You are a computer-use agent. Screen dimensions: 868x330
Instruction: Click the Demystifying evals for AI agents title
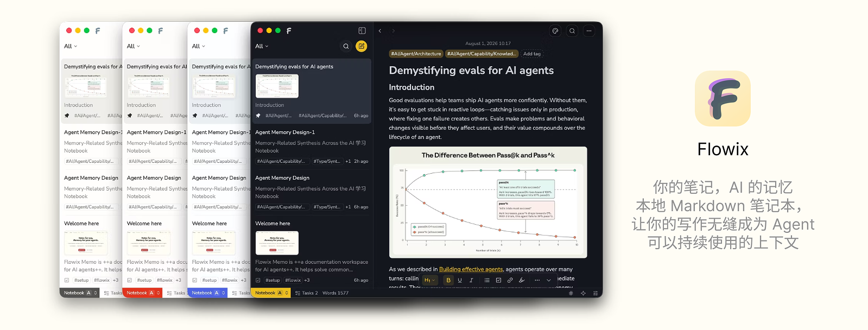coord(471,71)
